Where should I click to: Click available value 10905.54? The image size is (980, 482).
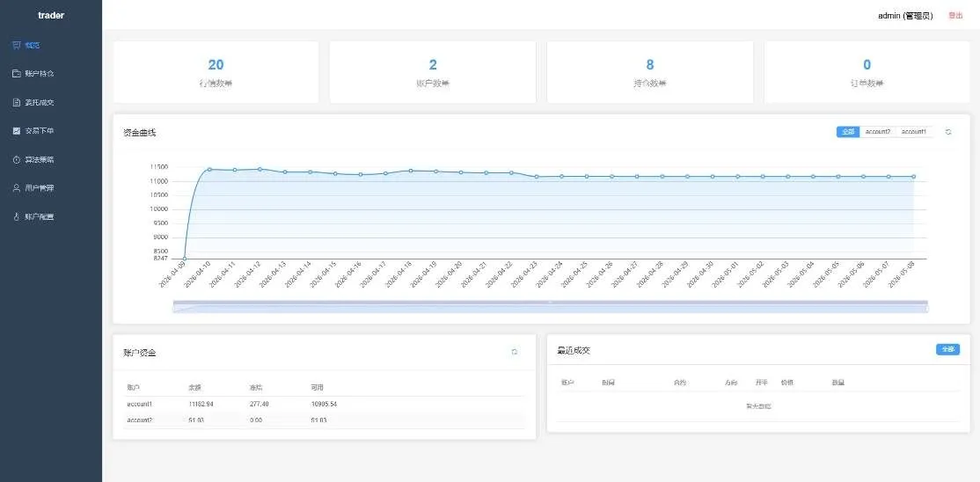tap(324, 405)
